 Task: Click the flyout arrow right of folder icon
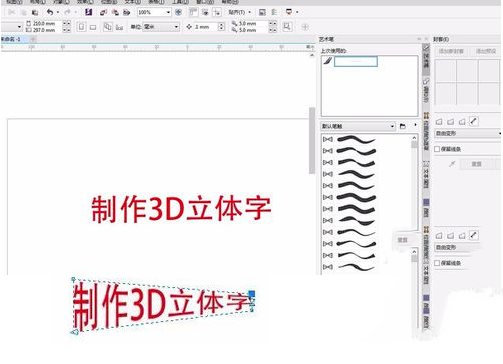pyautogui.click(x=415, y=125)
